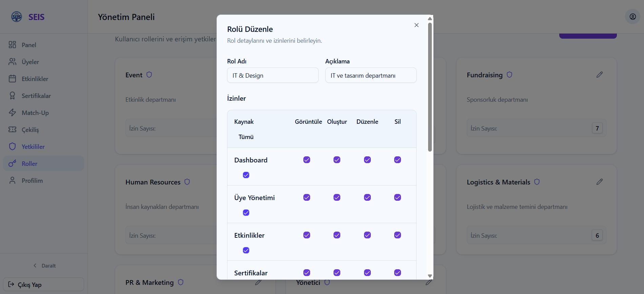Click the user profile avatar icon
Screen dimensions: 644x294
click(x=632, y=17)
